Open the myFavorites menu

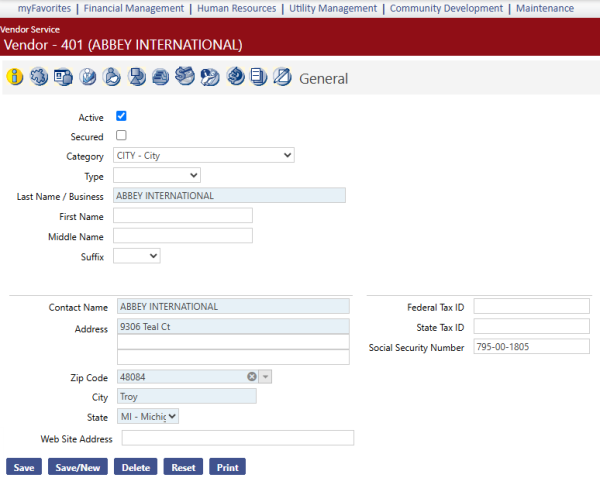(44, 8)
